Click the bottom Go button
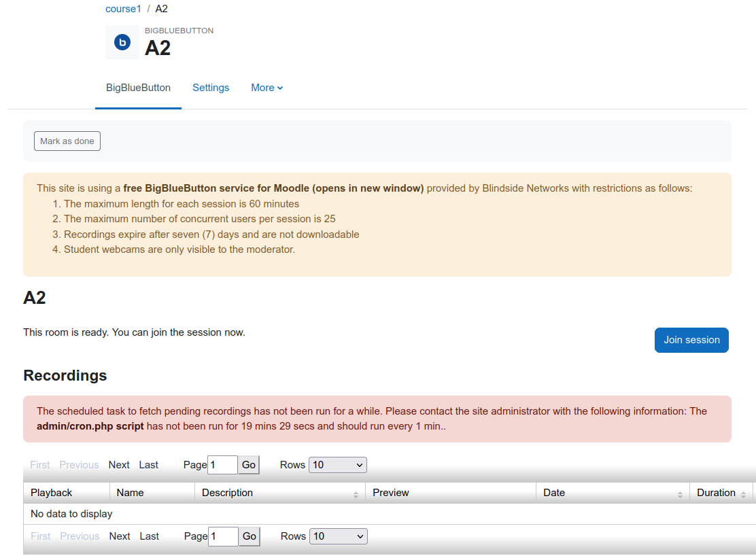The image size is (756, 556). click(x=250, y=536)
